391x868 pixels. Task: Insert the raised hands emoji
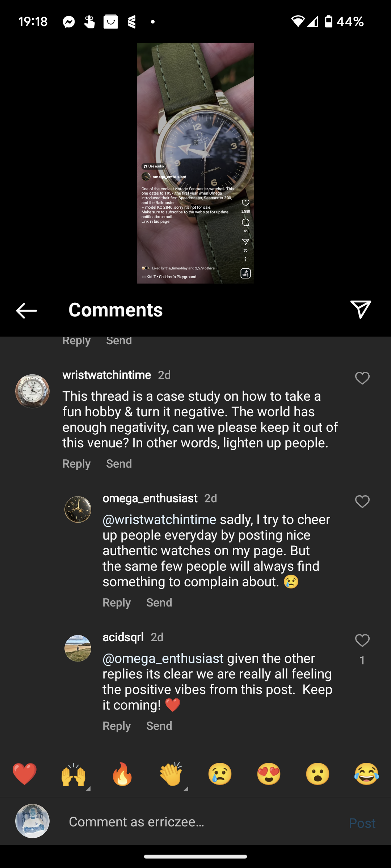pos(73,774)
